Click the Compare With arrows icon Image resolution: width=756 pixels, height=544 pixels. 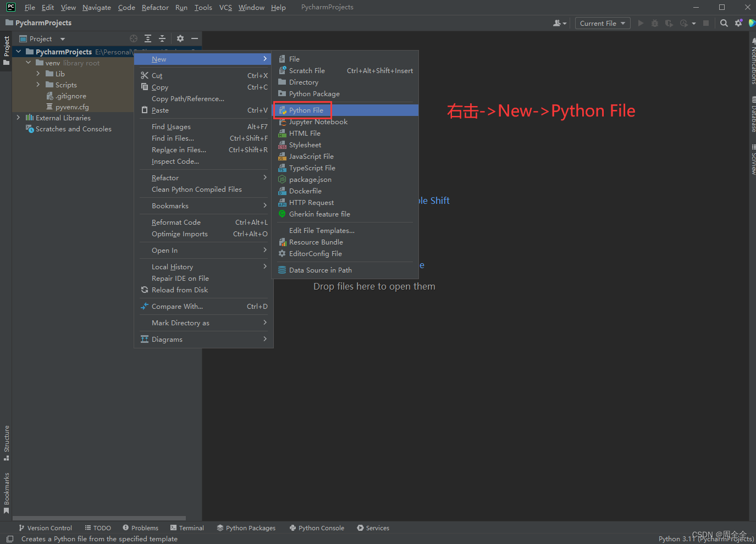coord(145,307)
